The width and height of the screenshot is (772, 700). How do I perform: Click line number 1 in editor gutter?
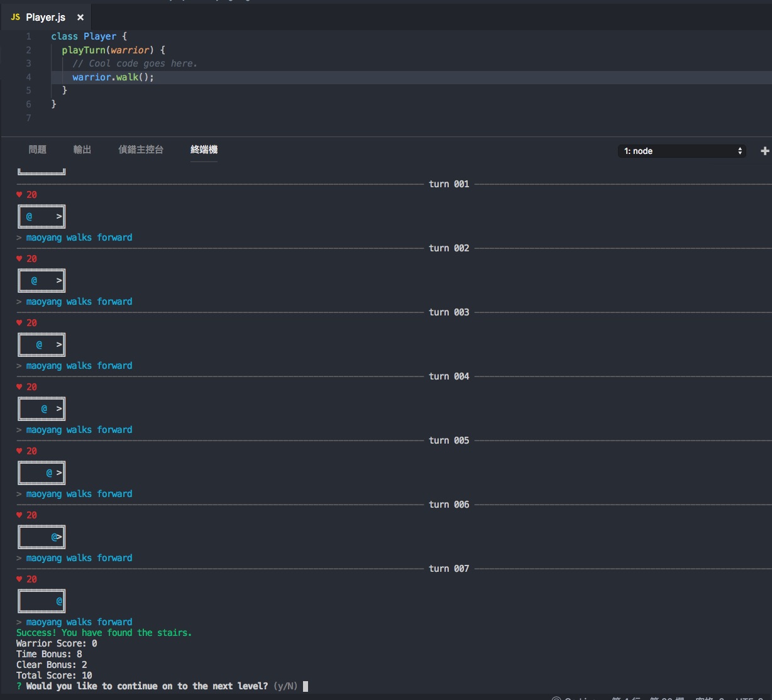pyautogui.click(x=29, y=36)
